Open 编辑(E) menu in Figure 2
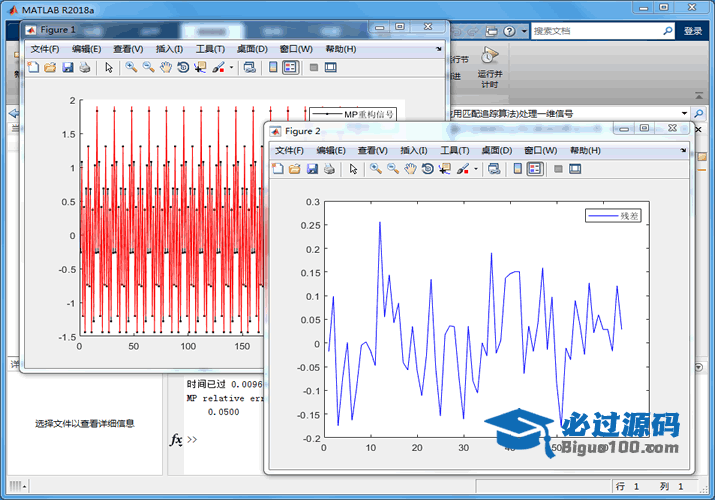The width and height of the screenshot is (715, 500). pyautogui.click(x=331, y=150)
